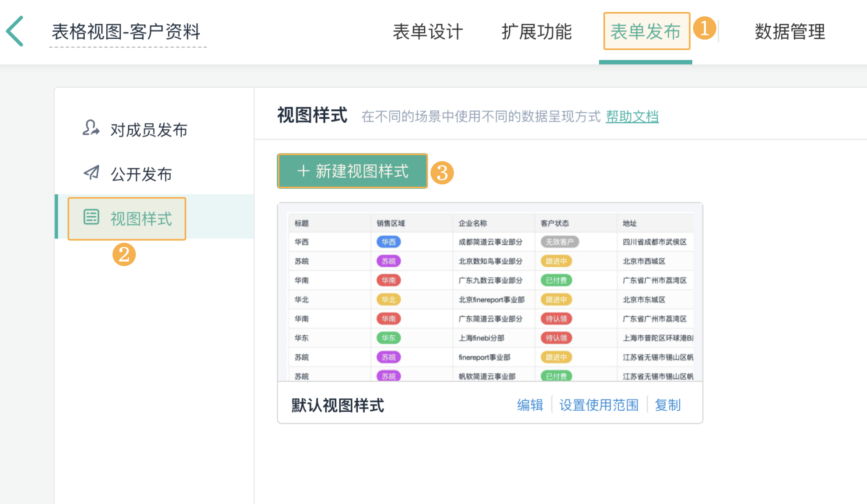867x504 pixels.
Task: Click the 视图样式 page heading
Action: [x=313, y=115]
